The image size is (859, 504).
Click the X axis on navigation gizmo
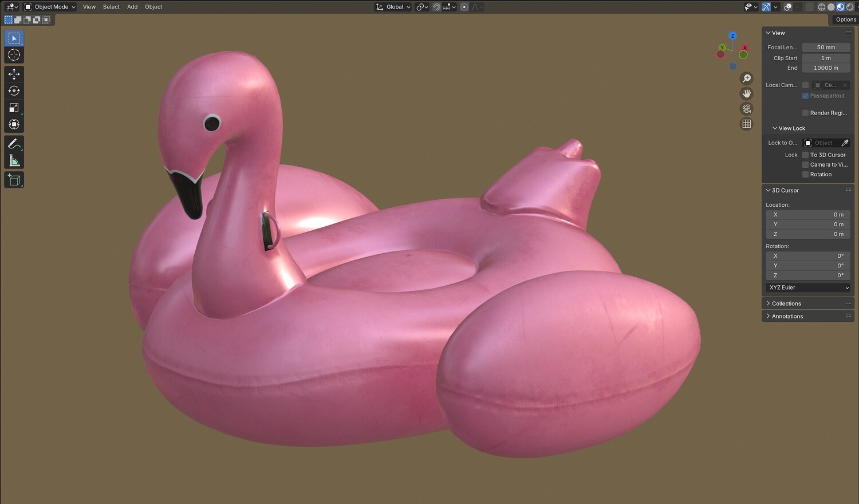(745, 48)
